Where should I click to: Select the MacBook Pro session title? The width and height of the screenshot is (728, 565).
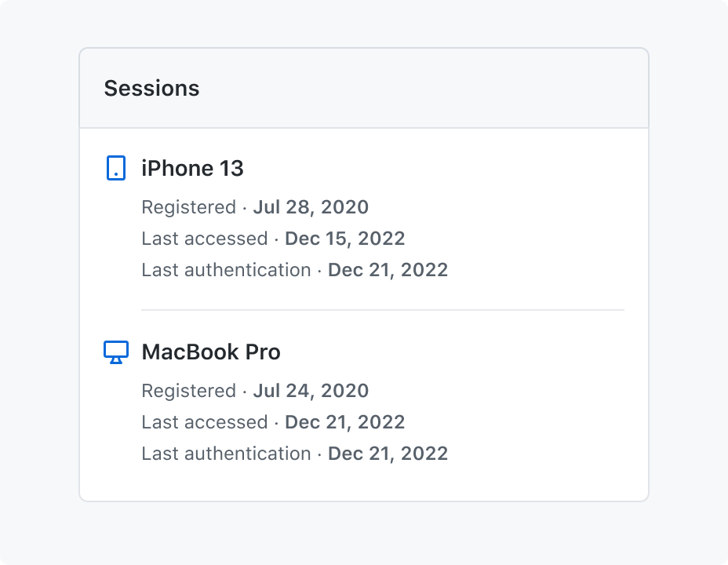(211, 352)
